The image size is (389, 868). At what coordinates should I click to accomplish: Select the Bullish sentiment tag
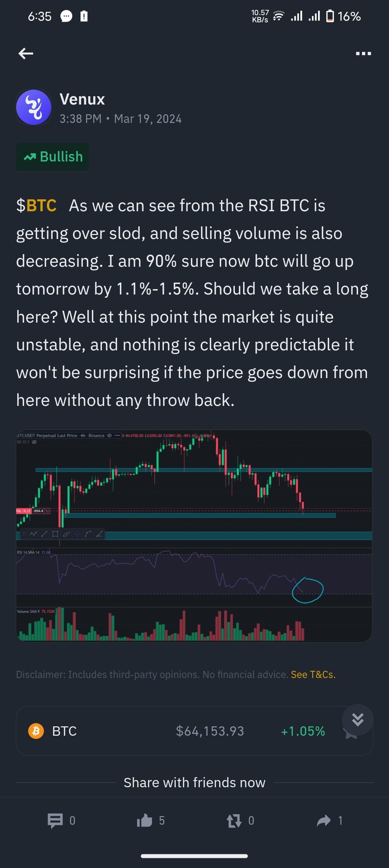click(x=52, y=156)
